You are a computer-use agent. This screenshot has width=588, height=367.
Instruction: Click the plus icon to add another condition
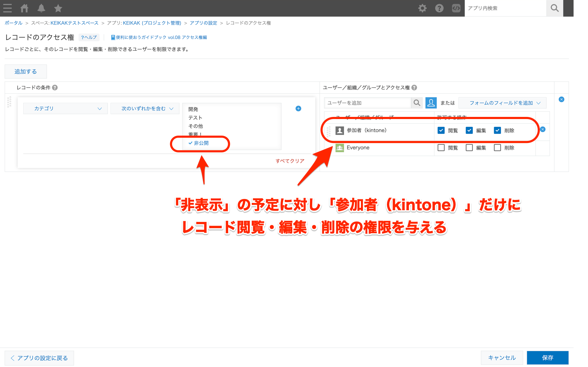pos(298,108)
